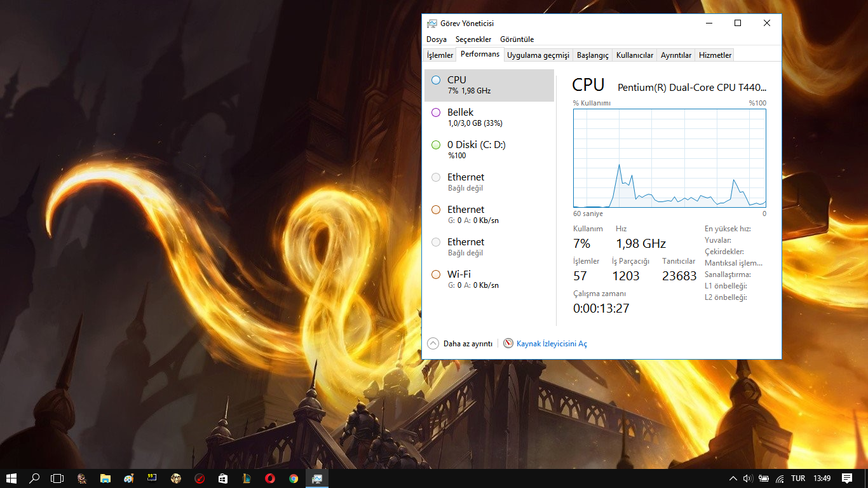Open Microsoft Store from the taskbar
868x488 pixels.
(x=223, y=478)
